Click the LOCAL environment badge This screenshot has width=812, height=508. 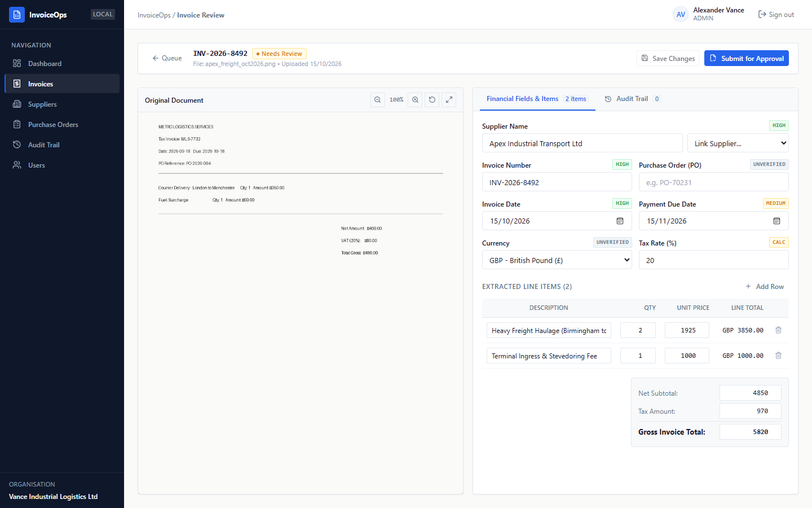click(x=103, y=14)
